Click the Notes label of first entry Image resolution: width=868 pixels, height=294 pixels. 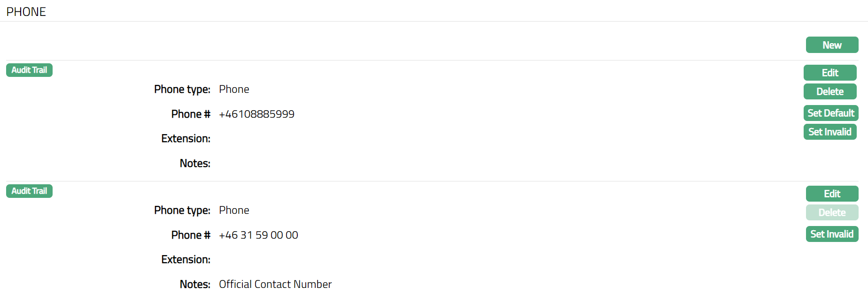coord(195,163)
